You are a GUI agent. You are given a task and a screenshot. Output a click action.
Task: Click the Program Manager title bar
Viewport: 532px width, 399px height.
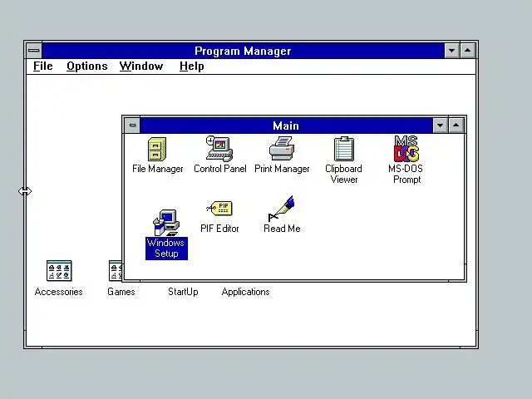pyautogui.click(x=243, y=51)
